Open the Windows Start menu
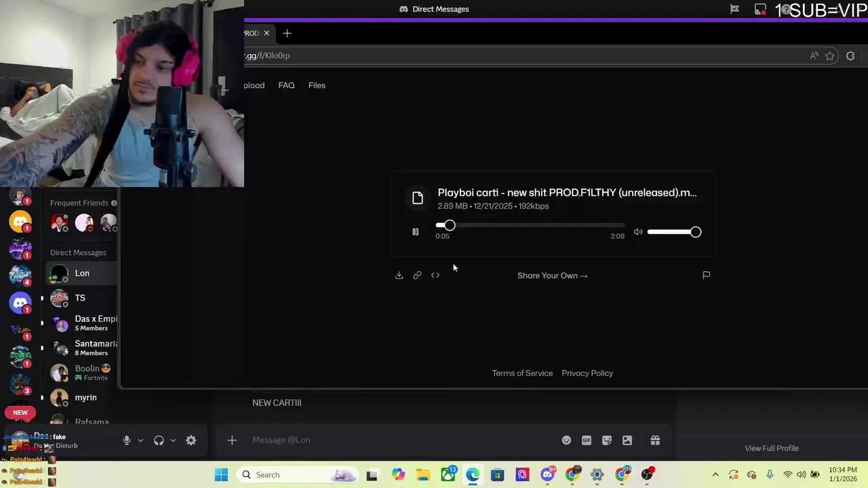The image size is (868, 488). pyautogui.click(x=221, y=474)
